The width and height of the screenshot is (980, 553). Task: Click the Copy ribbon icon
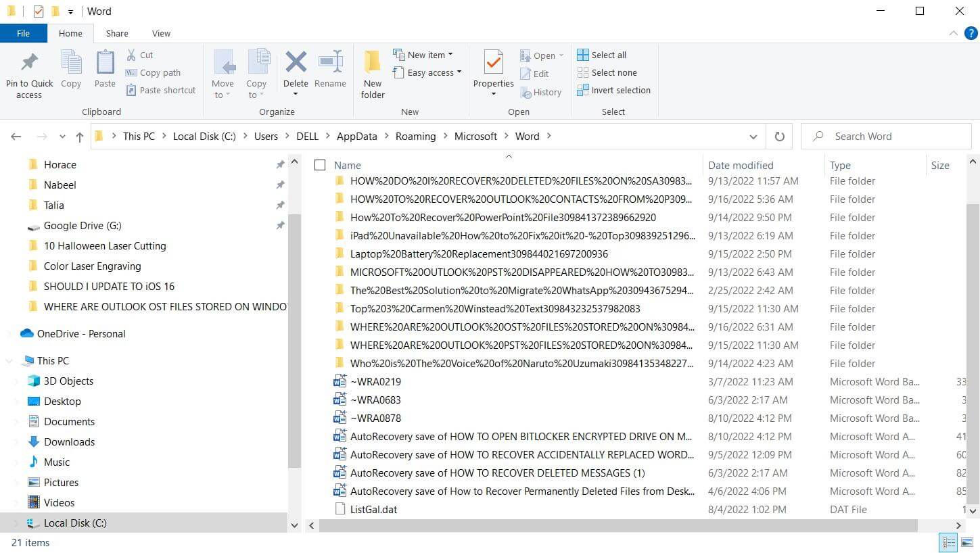[x=71, y=62]
